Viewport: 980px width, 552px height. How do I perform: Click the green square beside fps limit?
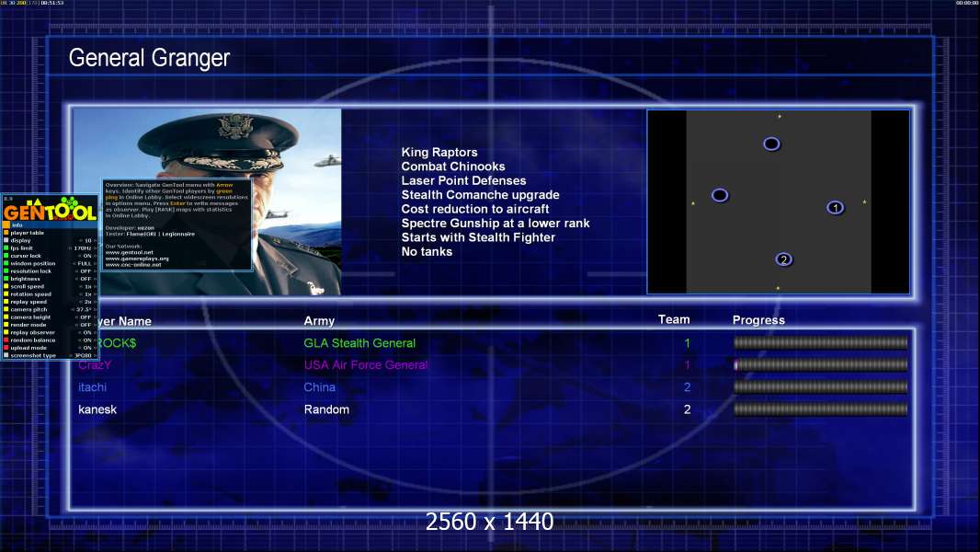(x=6, y=248)
